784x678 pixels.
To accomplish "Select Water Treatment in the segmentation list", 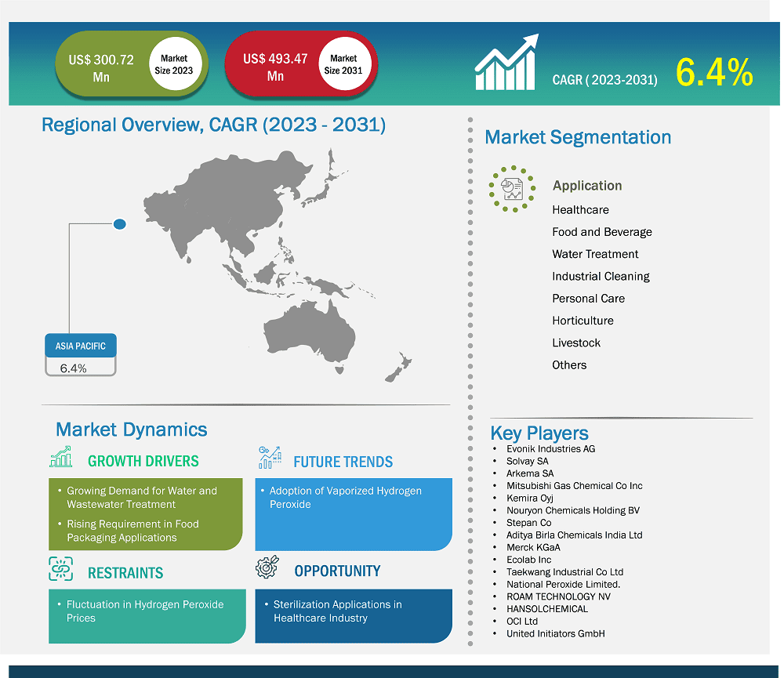I will (595, 254).
